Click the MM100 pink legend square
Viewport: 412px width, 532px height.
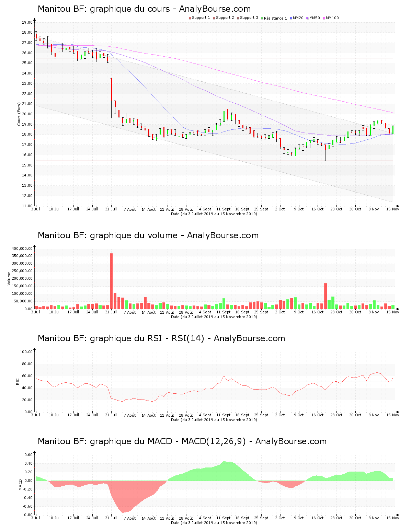[x=324, y=18]
